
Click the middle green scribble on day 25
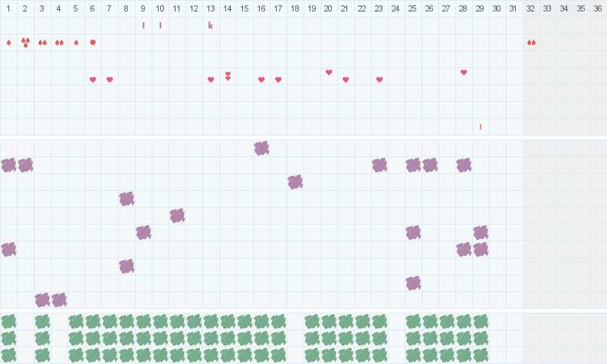pos(413,339)
